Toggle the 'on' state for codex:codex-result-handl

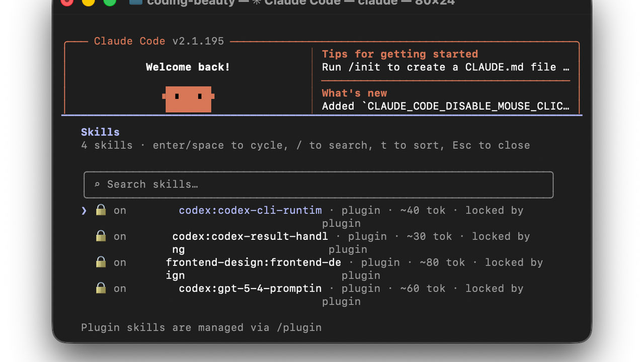tap(120, 236)
